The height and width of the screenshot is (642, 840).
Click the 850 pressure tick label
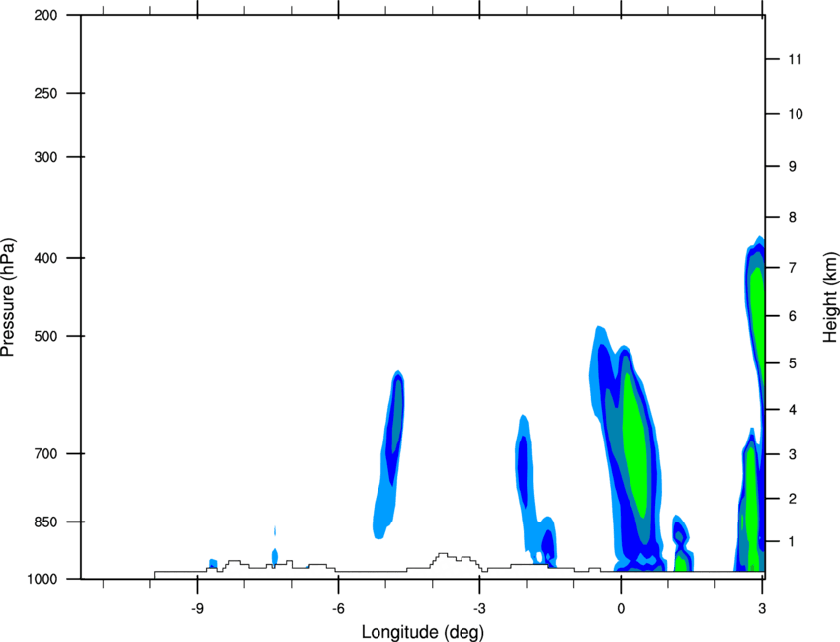pyautogui.click(x=45, y=522)
